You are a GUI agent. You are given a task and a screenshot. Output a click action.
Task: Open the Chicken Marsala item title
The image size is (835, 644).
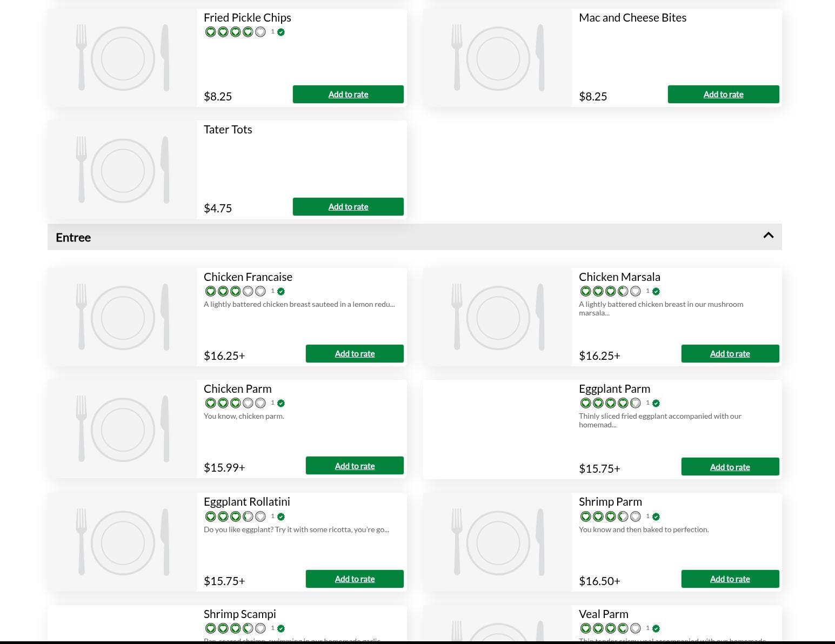[619, 277]
